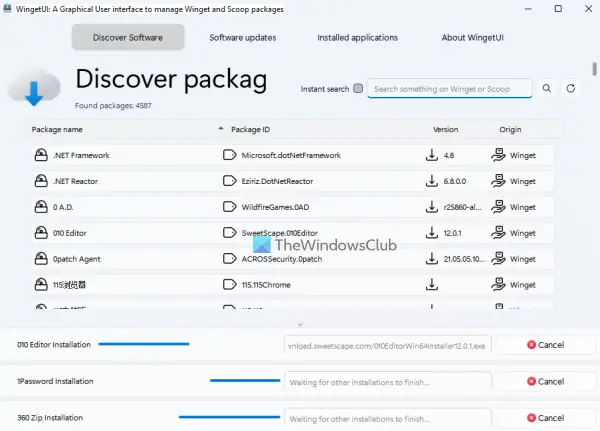Click the package icon beside .NET Reactor
The width and height of the screenshot is (600, 431).
41,181
